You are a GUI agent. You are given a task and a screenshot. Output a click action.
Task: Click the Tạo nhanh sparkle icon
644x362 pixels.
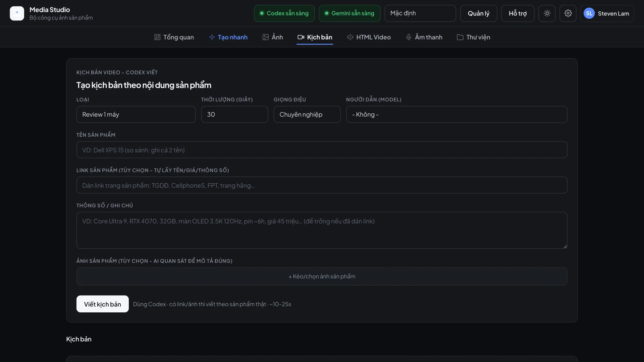212,37
